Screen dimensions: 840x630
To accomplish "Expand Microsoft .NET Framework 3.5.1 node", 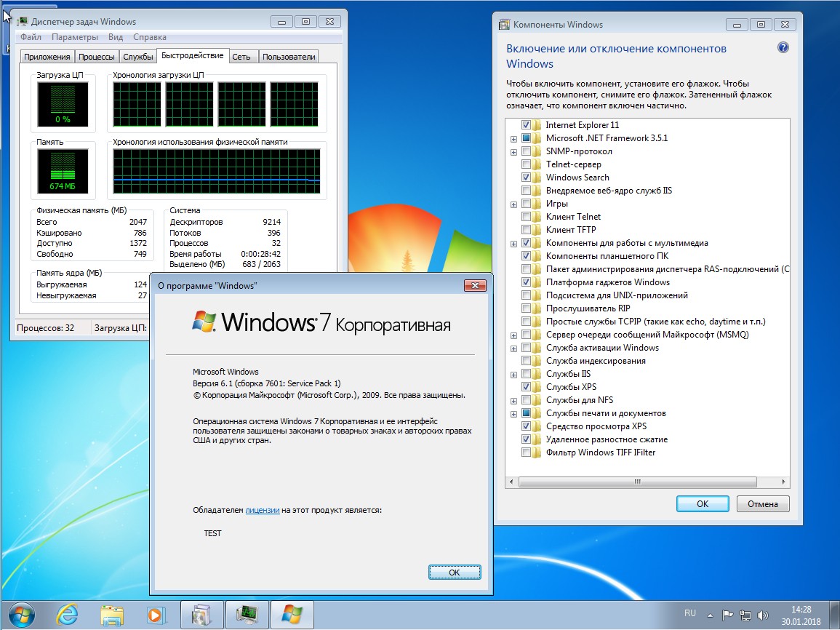I will 513,139.
